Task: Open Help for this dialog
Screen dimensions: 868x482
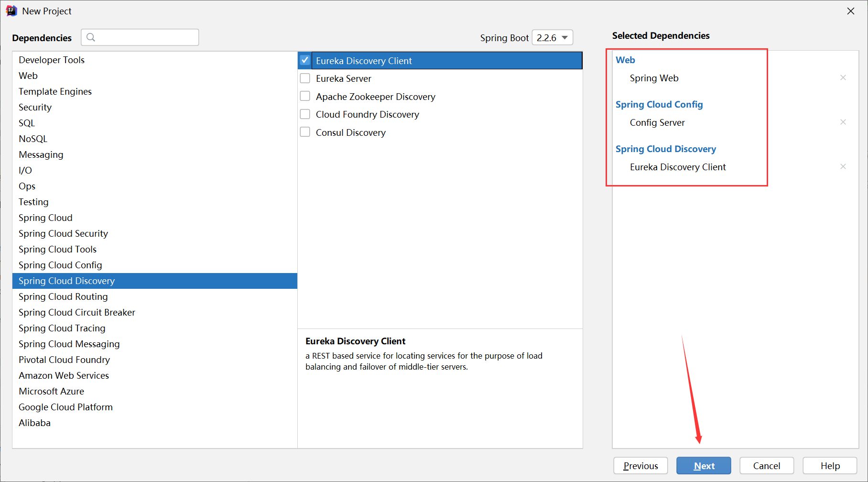Action: 830,466
